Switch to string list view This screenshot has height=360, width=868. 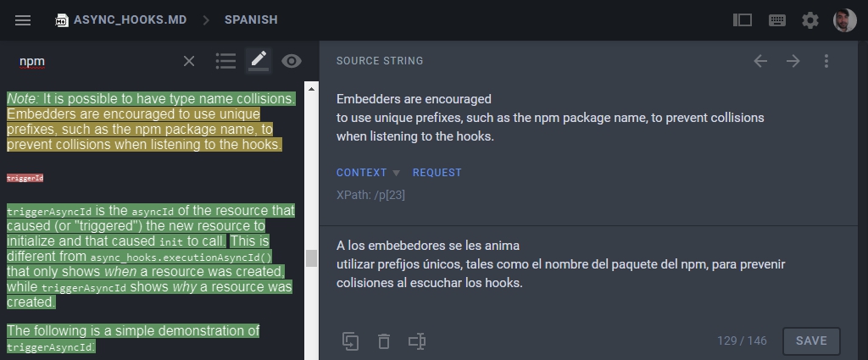(x=225, y=61)
